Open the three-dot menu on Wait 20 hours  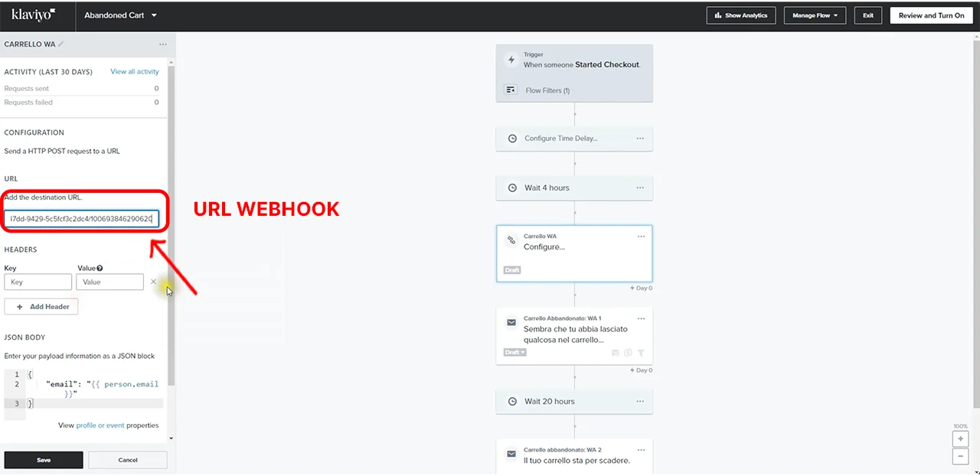coord(640,401)
